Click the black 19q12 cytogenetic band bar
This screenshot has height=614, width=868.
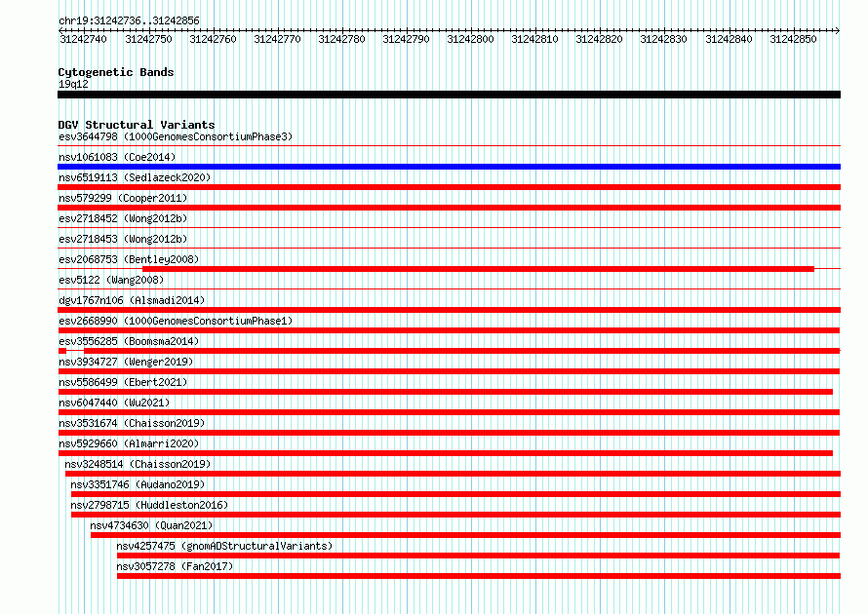(x=449, y=95)
